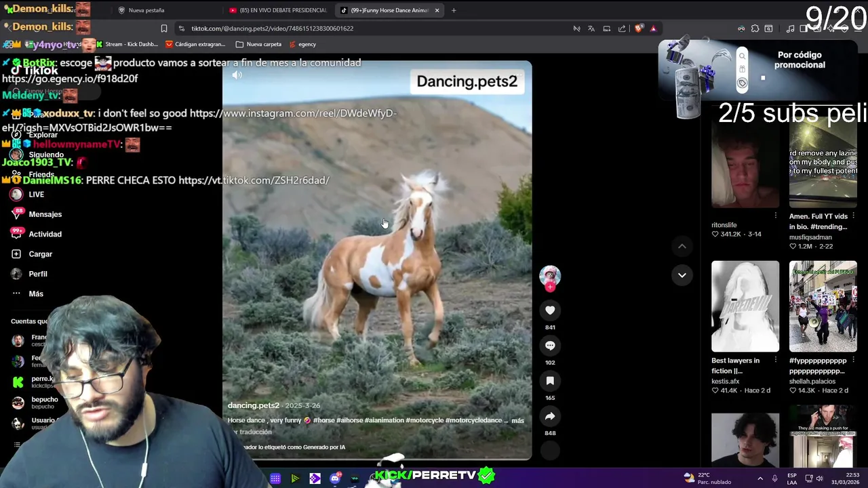This screenshot has height=488, width=868.
Task: Click the gift icon on the promo widget
Action: coord(742,70)
